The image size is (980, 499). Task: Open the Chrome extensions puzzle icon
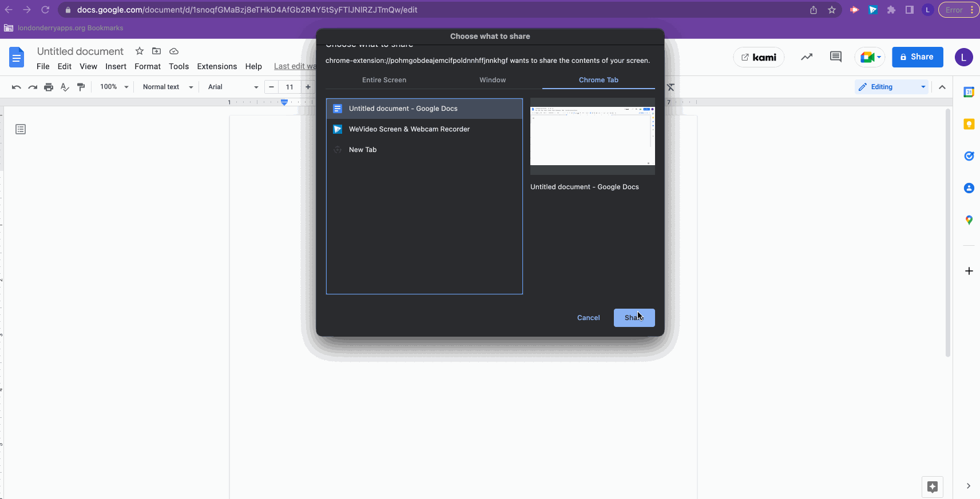tap(891, 10)
